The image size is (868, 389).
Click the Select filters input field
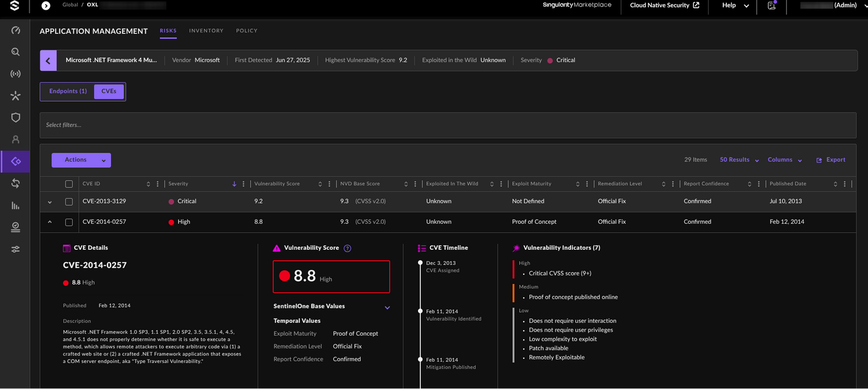pyautogui.click(x=448, y=125)
